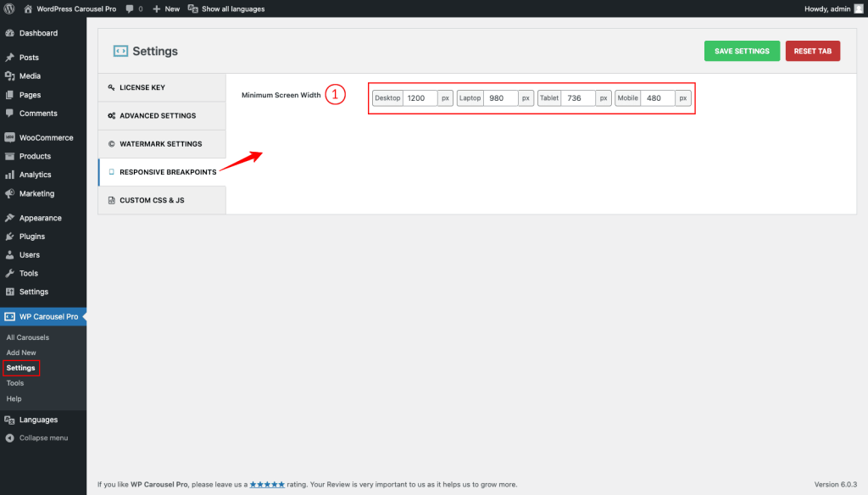Click New in the admin bar
This screenshot has width=868, height=495.
click(x=166, y=8)
